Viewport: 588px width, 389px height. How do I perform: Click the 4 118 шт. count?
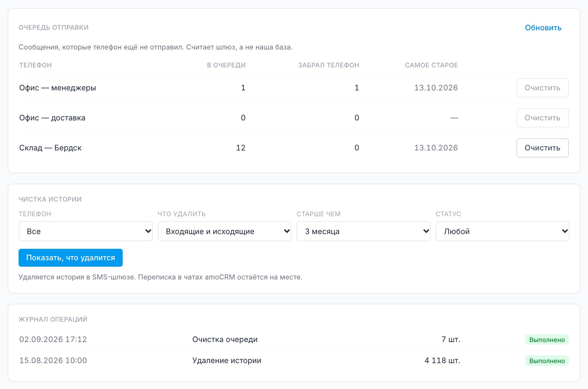(442, 361)
